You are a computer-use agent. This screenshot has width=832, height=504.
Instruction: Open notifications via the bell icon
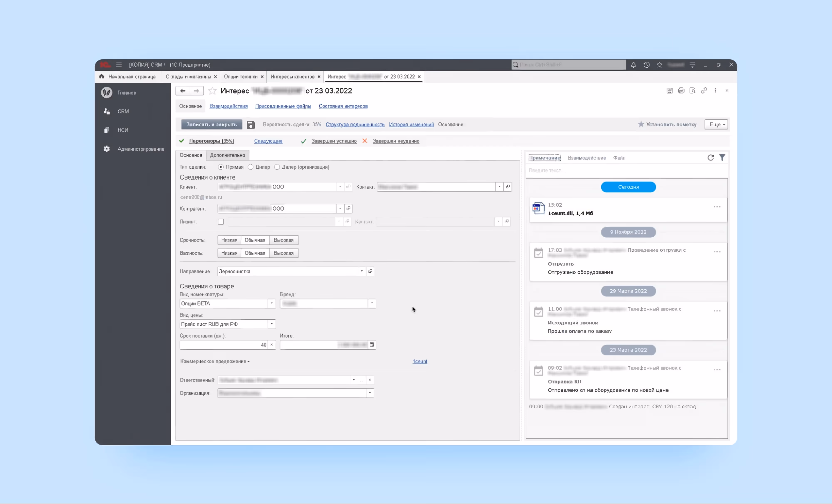pyautogui.click(x=633, y=65)
